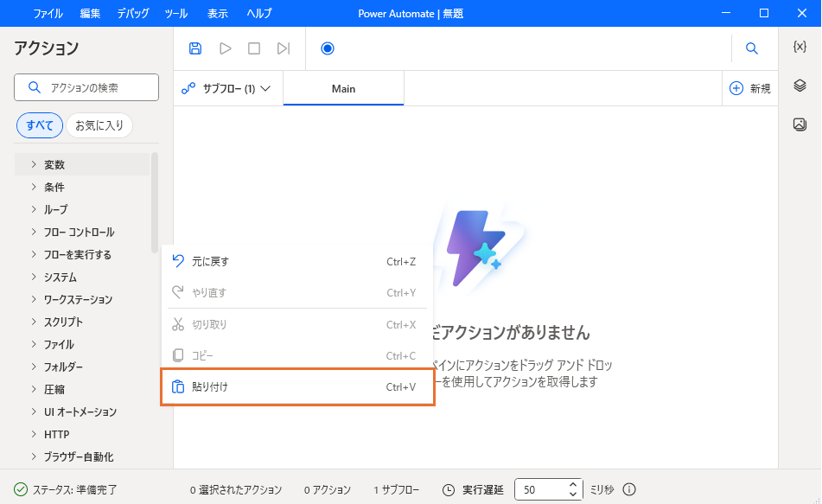The height and width of the screenshot is (504, 822).
Task: Open the デバッグ menu
Action: point(132,13)
